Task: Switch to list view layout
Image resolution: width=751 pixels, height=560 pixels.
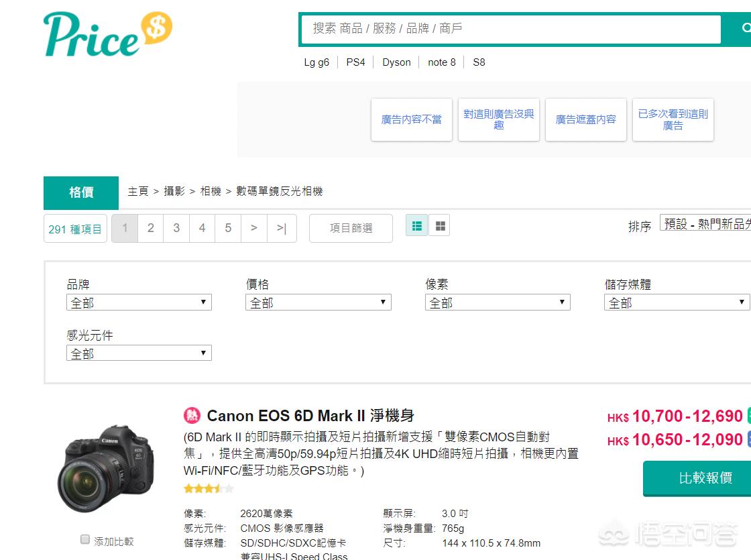Action: 417,226
